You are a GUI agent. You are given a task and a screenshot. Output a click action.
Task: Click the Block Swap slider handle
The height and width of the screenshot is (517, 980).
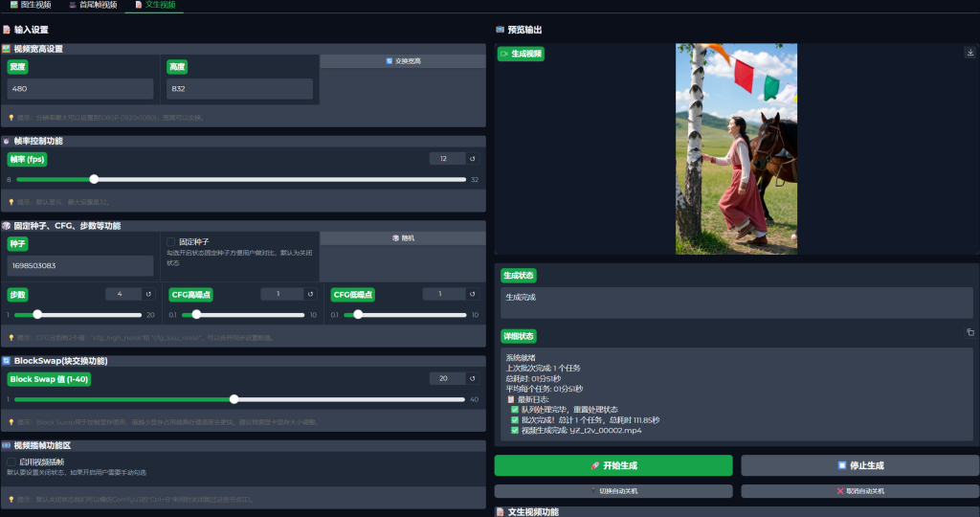pyautogui.click(x=234, y=399)
